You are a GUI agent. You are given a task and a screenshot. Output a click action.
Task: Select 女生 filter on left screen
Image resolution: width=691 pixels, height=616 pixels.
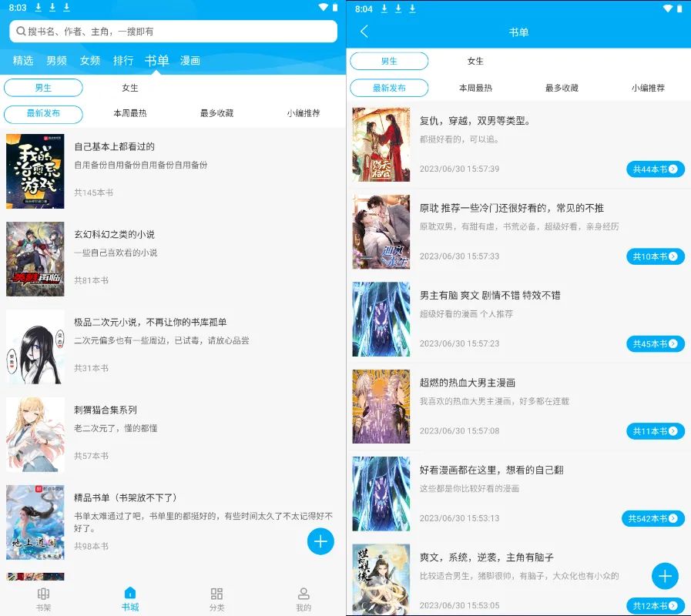(130, 88)
